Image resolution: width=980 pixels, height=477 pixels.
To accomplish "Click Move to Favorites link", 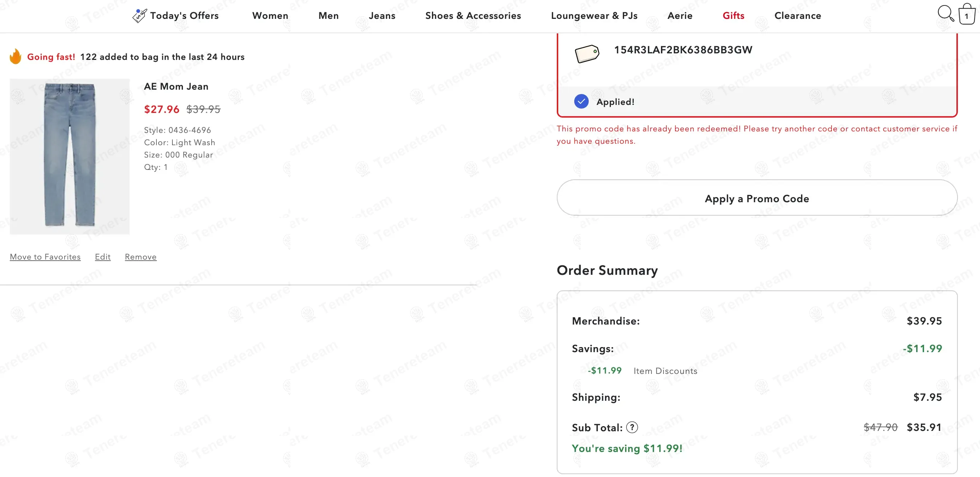I will coord(45,257).
